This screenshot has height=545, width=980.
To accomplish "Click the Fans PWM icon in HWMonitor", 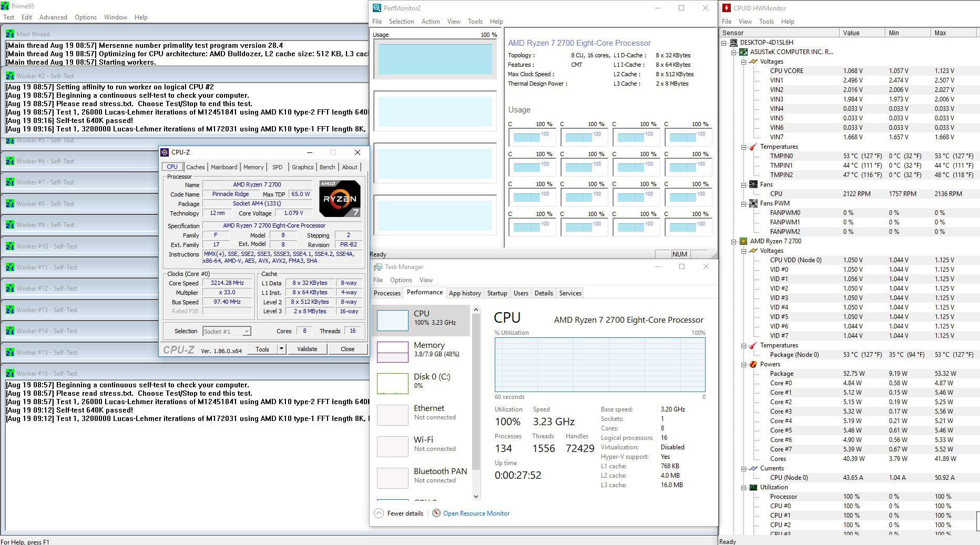I will coord(753,203).
